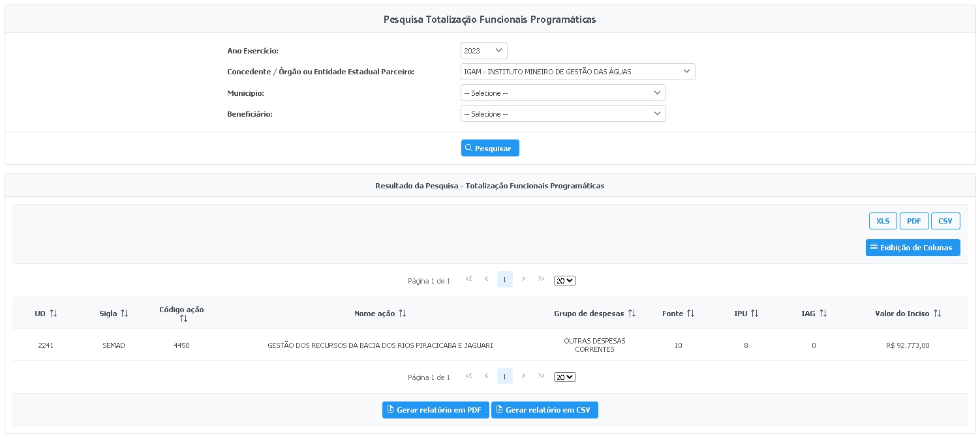Sort by Fonte column arrows
980x438 pixels.
point(690,314)
